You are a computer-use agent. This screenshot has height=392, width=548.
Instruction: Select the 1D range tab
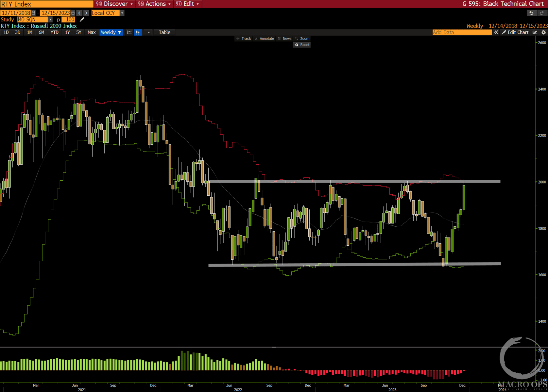click(6, 32)
